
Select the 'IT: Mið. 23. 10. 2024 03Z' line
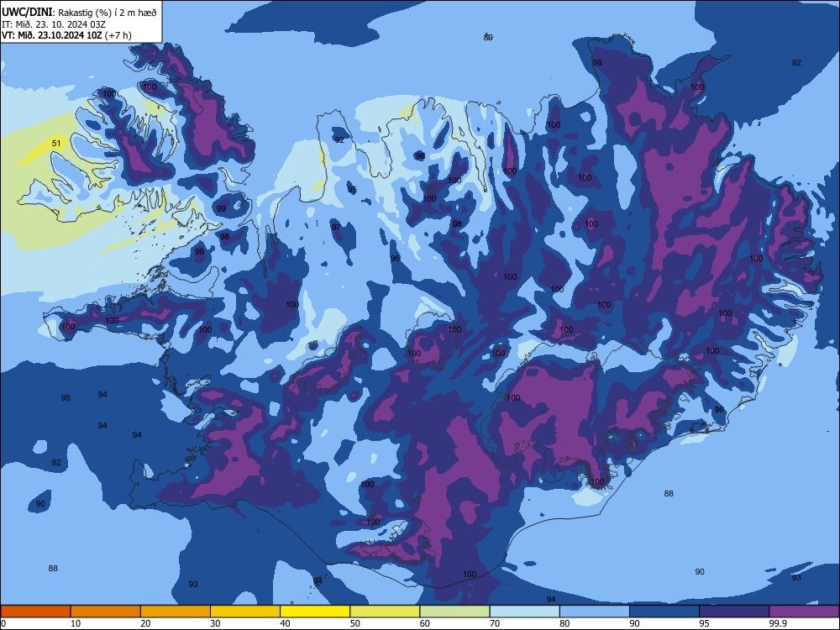[x=54, y=24]
